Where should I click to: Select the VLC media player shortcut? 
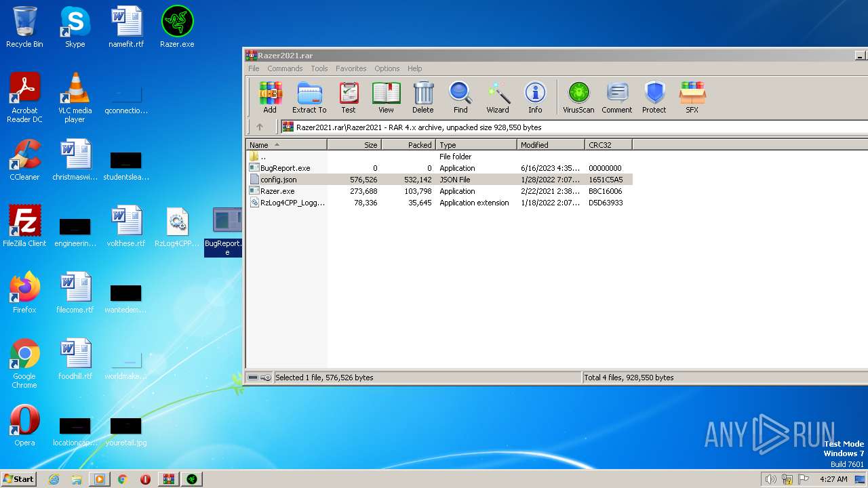[x=75, y=98]
